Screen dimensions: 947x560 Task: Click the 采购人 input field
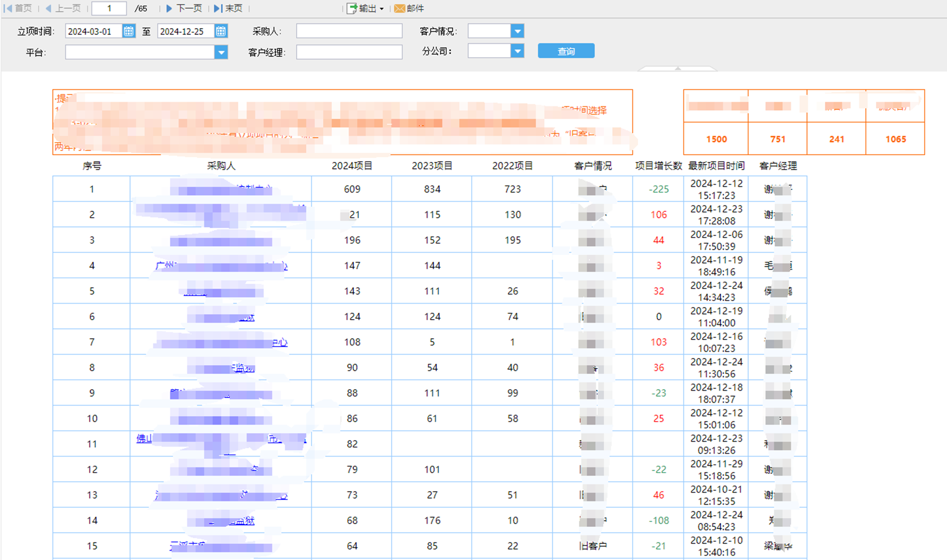point(349,31)
